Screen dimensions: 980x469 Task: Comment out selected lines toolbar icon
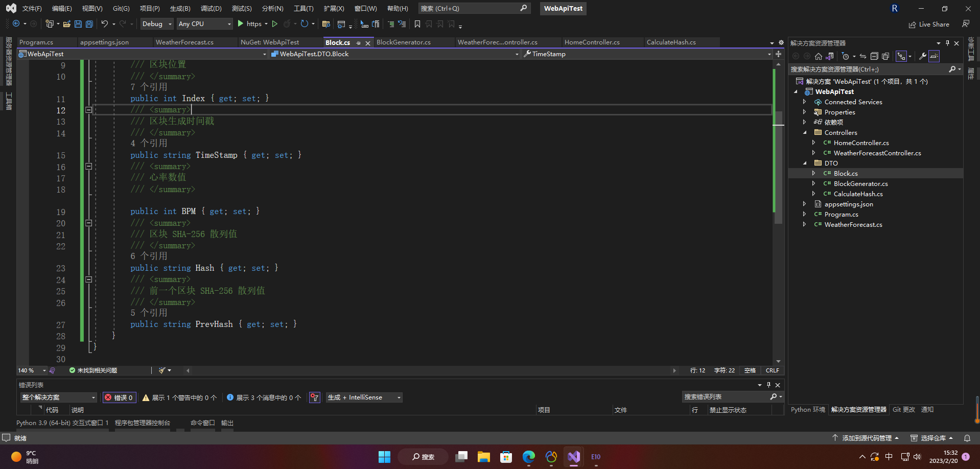click(391, 24)
